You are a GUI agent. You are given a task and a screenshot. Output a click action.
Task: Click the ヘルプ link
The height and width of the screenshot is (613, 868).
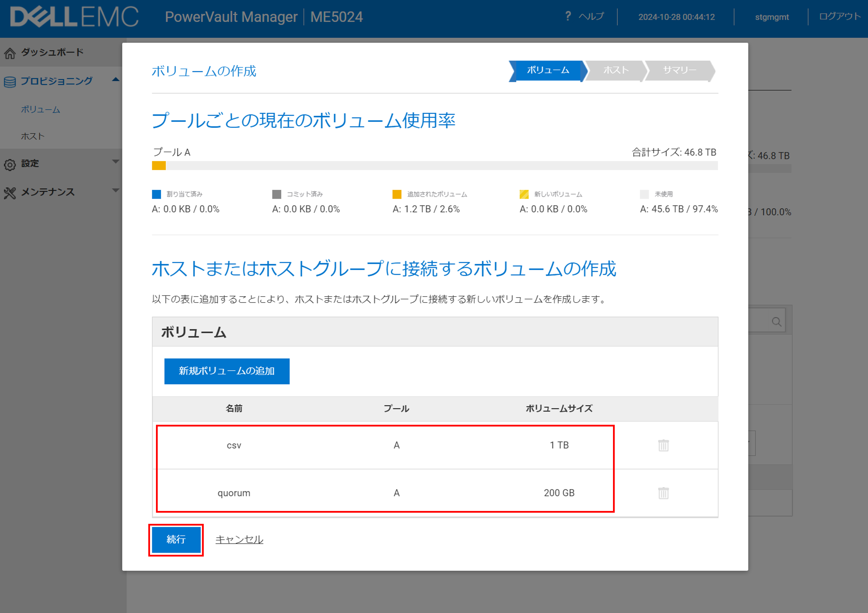point(591,16)
